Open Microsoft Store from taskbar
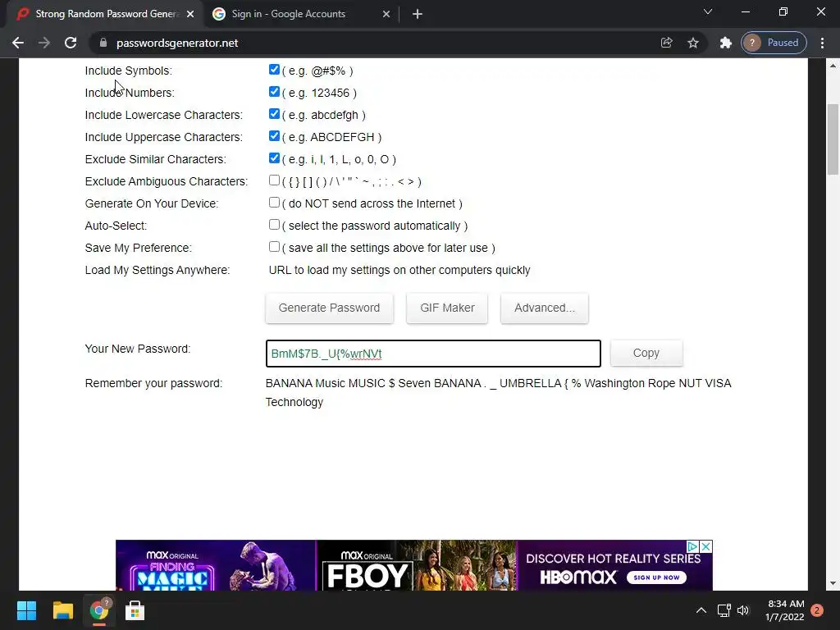Image resolution: width=840 pixels, height=630 pixels. click(135, 610)
